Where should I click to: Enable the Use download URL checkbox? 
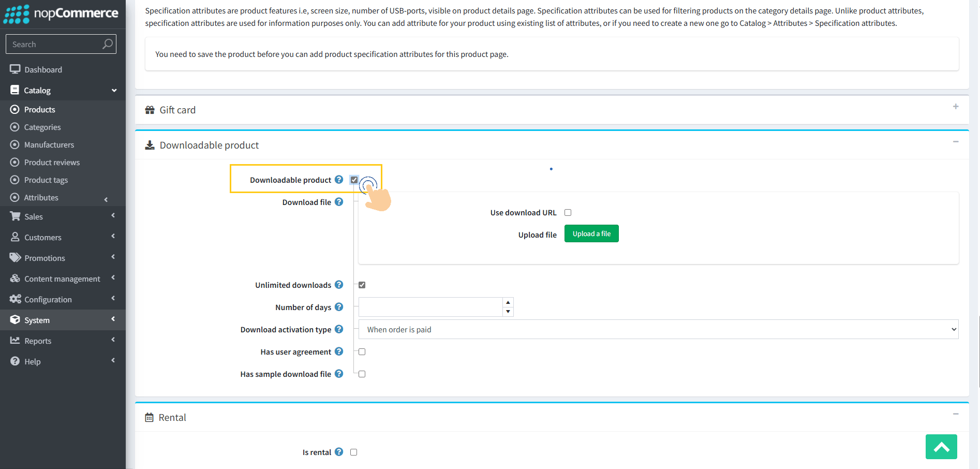568,213
